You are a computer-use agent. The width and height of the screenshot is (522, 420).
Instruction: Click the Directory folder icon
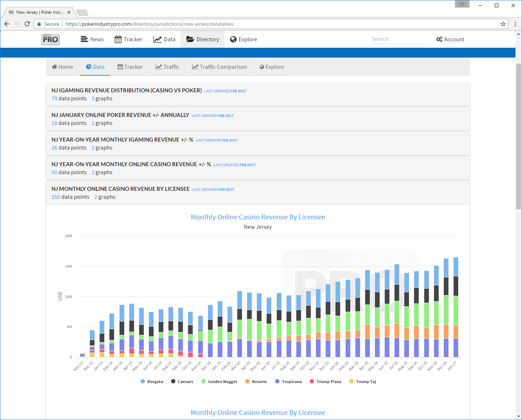coord(190,39)
